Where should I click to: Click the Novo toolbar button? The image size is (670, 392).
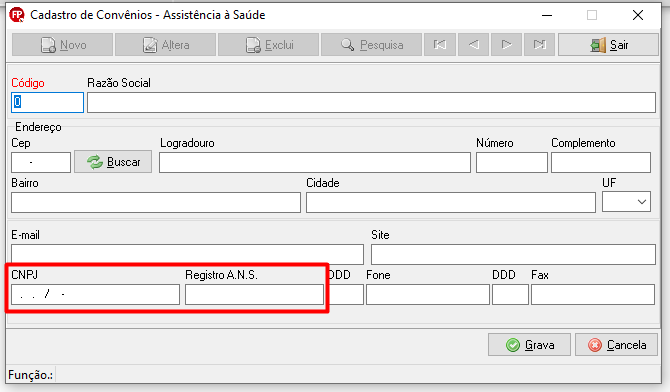pos(62,44)
